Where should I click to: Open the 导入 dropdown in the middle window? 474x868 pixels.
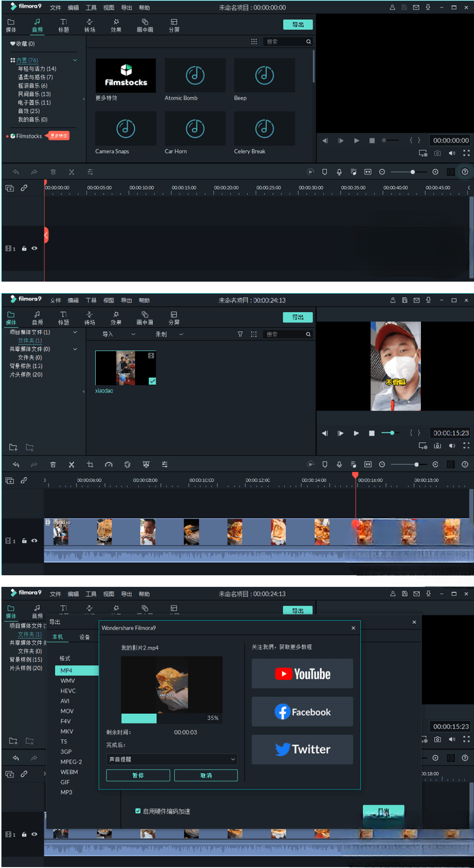click(118, 334)
